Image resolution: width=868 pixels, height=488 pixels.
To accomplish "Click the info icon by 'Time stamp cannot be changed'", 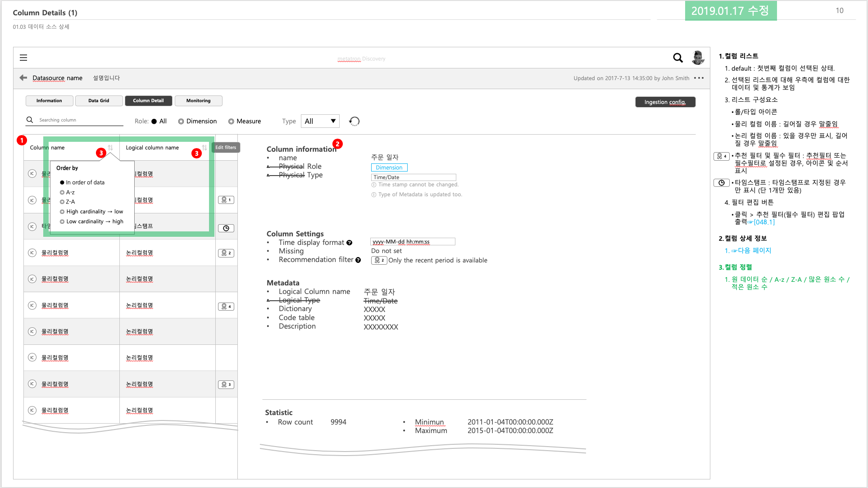I will pos(374,185).
